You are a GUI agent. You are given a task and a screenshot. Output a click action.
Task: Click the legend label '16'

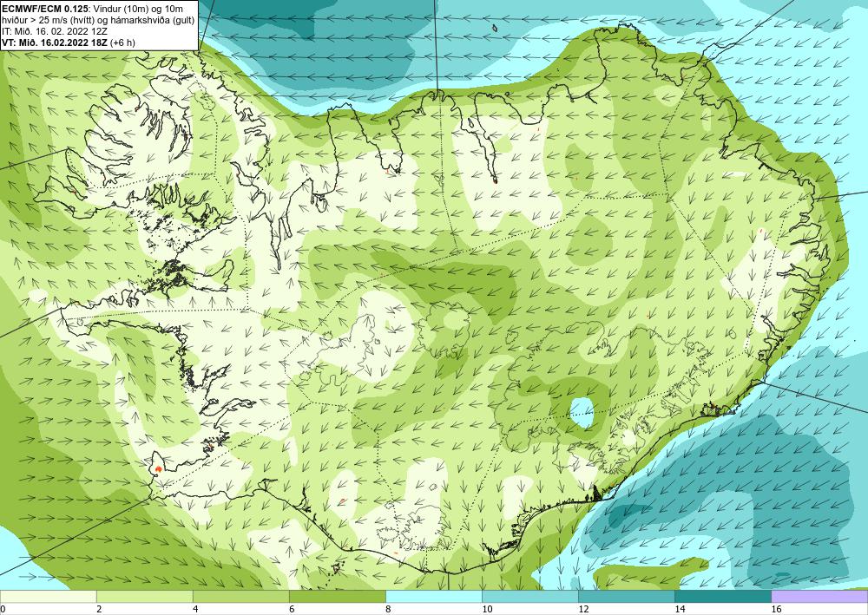point(777,610)
